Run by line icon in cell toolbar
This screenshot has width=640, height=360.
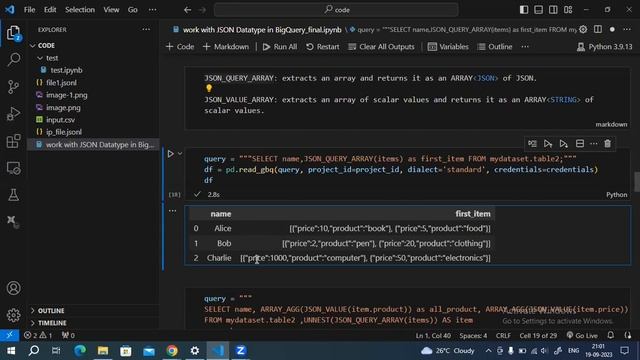click(x=532, y=144)
